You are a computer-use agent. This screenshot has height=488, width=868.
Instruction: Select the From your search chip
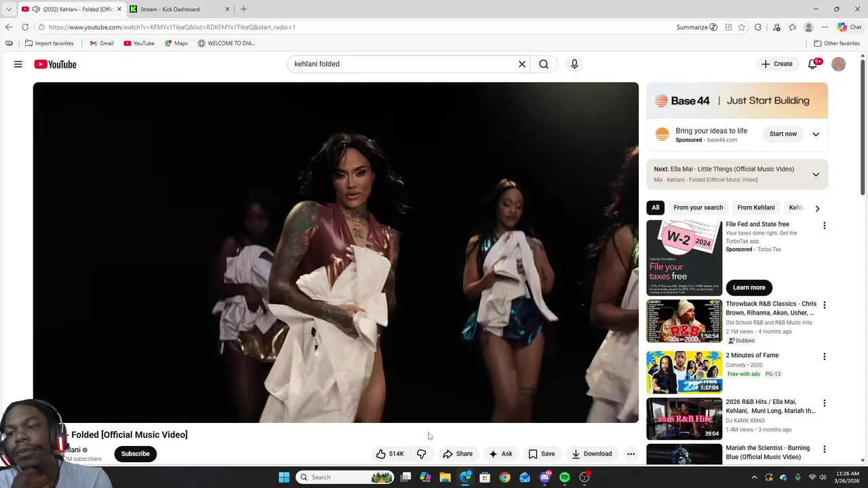698,207
